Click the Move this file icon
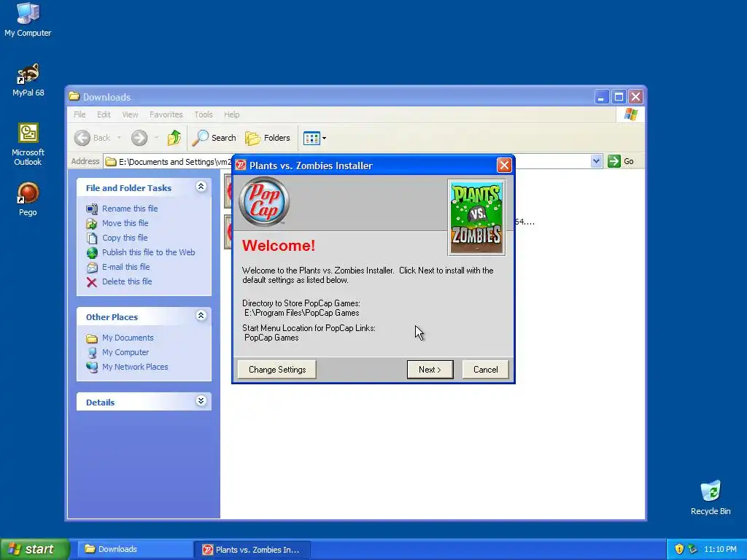This screenshot has width=747, height=560. pyautogui.click(x=92, y=223)
